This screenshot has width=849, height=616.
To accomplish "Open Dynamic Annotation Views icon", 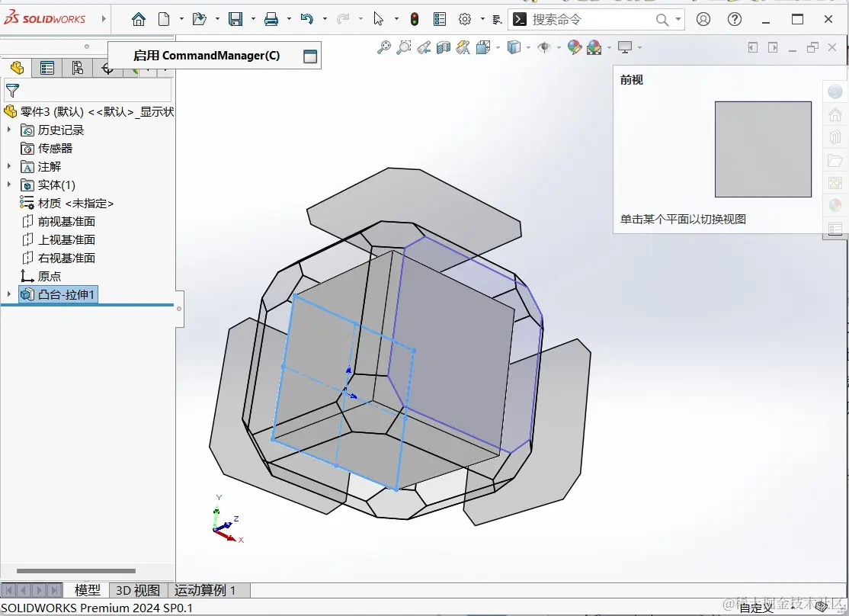I will [x=463, y=48].
